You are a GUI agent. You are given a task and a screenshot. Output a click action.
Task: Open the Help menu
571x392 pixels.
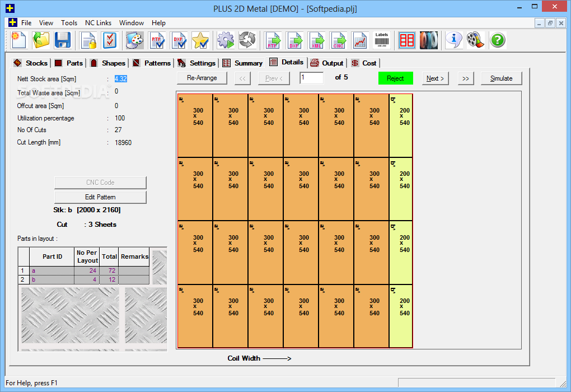click(x=158, y=22)
